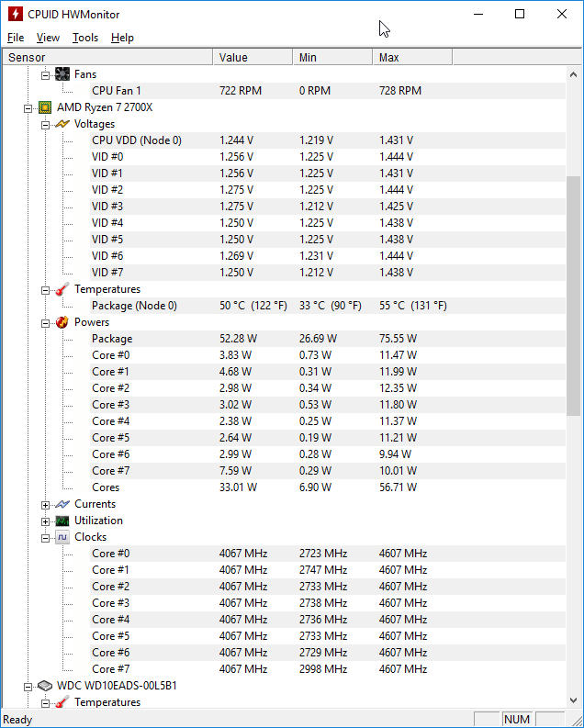The height and width of the screenshot is (728, 584).
Task: Expand the Currents section
Action: 45,505
